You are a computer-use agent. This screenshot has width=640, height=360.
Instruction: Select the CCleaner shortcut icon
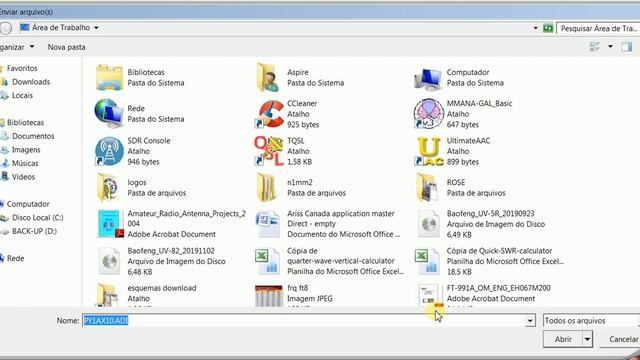(269, 114)
